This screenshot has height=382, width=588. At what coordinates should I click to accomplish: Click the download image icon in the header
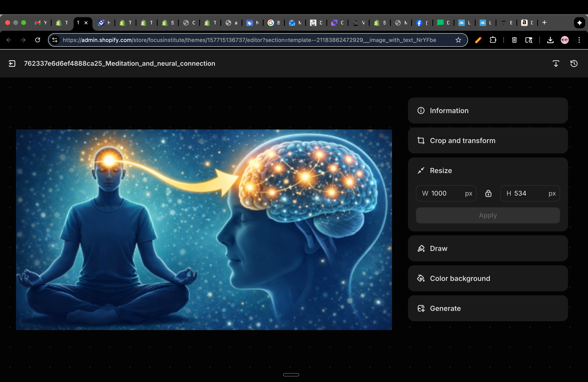tap(556, 64)
